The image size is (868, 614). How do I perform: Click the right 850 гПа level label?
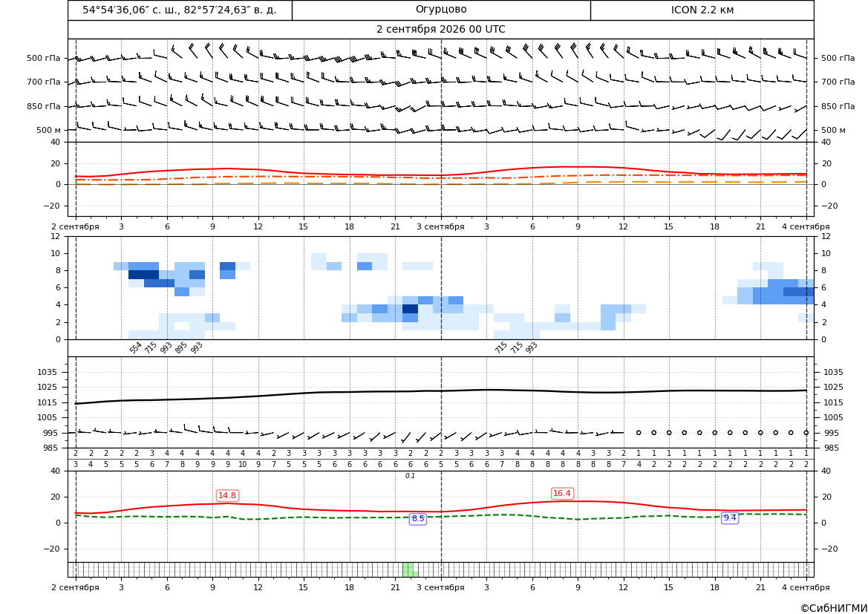point(838,106)
